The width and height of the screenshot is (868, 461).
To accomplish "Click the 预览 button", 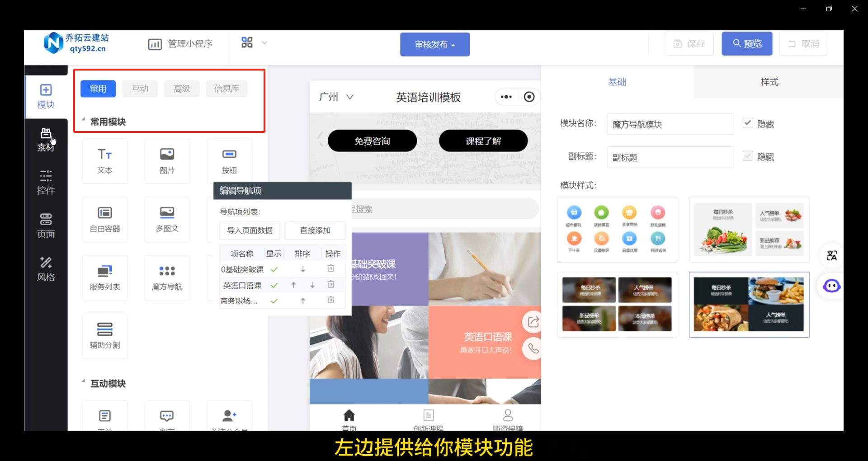I will coord(747,44).
